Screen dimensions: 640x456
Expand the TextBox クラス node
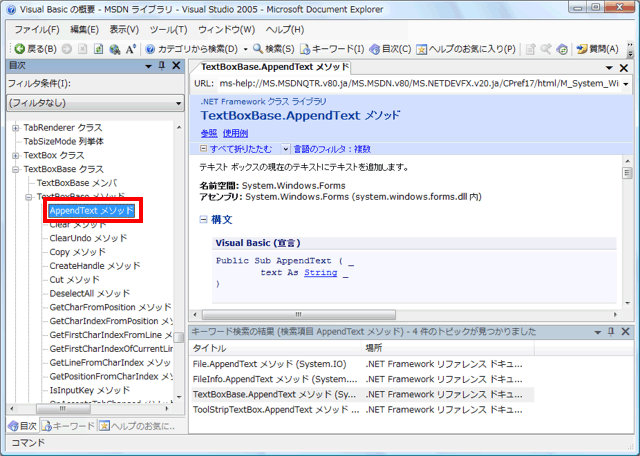(15, 156)
